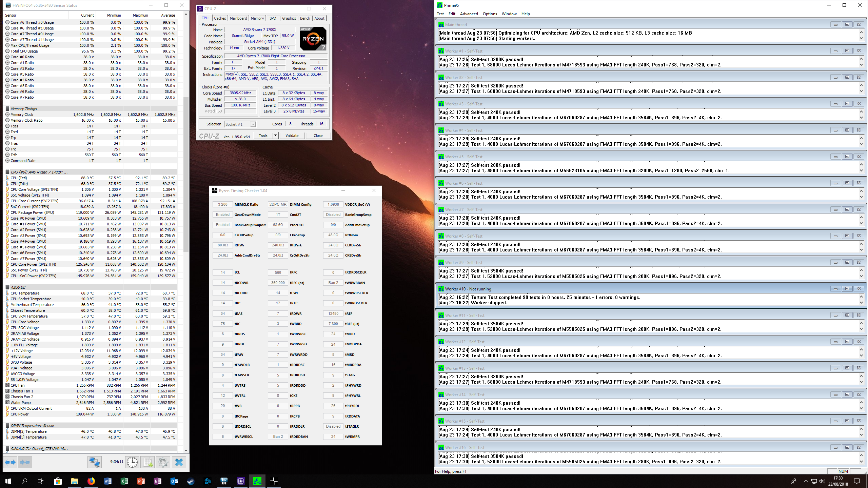The height and width of the screenshot is (488, 868).
Task: Launch Microsoft Store from taskbar
Action: click(58, 481)
